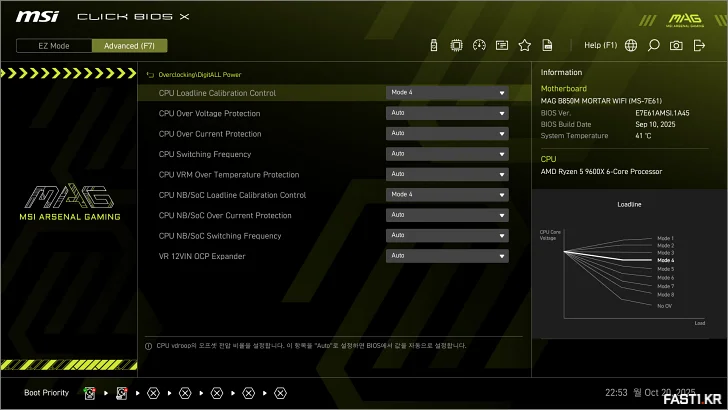The image size is (728, 410).
Task: Click the Information panel heading
Action: pyautogui.click(x=561, y=72)
